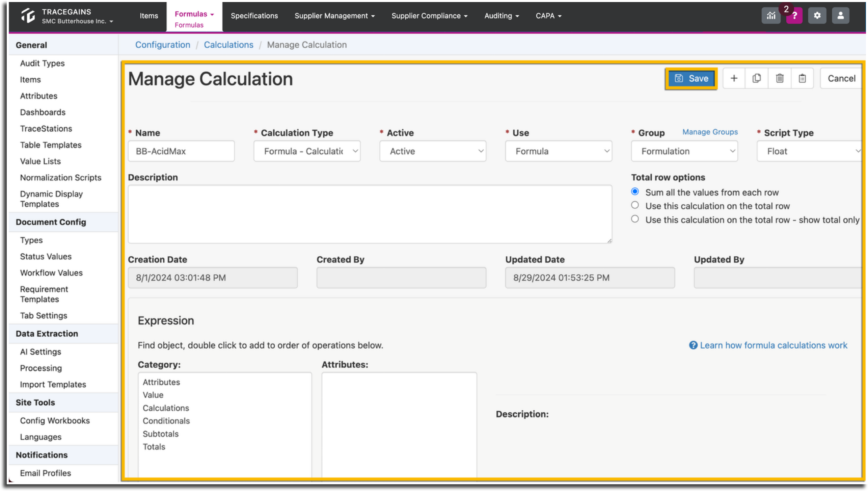Expand the Supplier Management menu
Screen dimensions: 868x491
[334, 16]
